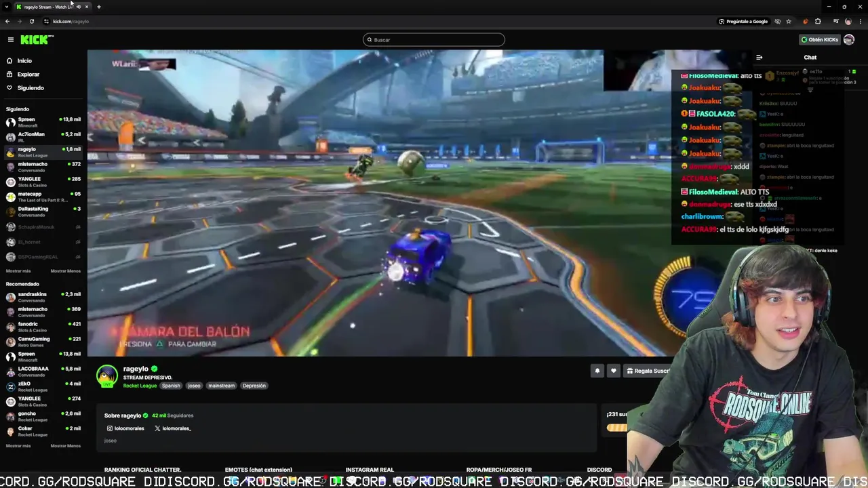Open Chrome three-dot menu
The image size is (868, 488).
(x=860, y=22)
